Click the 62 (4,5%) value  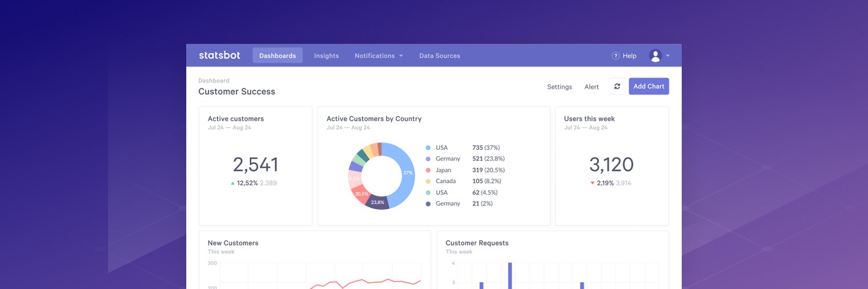tap(485, 192)
